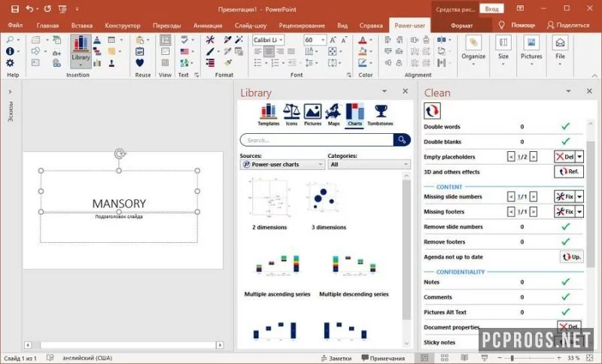
Task: Click the blue info icon in Help group
Action: pos(10,51)
